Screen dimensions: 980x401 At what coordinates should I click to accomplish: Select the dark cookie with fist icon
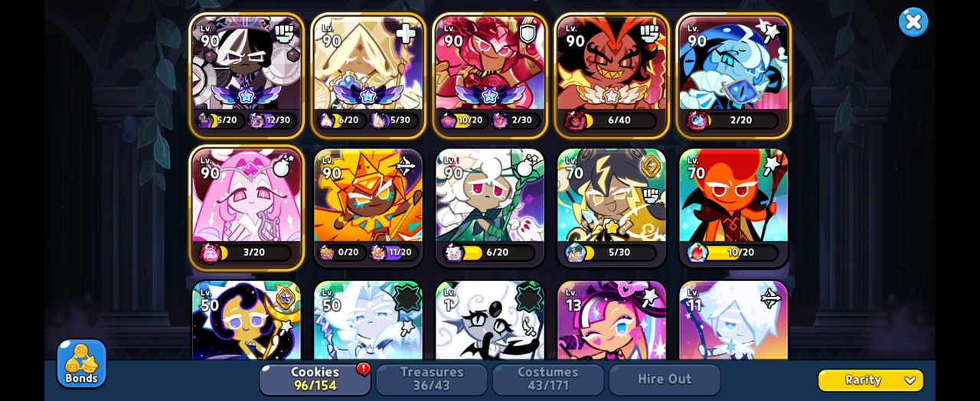pos(247,75)
